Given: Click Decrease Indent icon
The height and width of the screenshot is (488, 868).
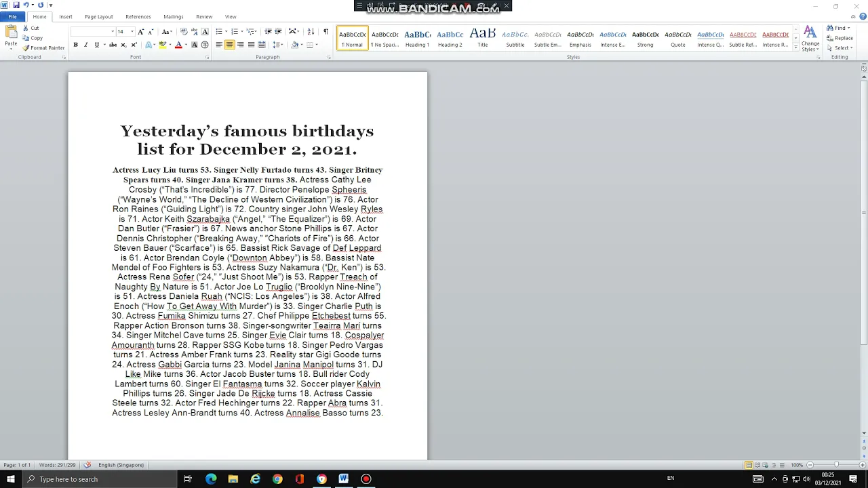Looking at the screenshot, I should coord(268,32).
